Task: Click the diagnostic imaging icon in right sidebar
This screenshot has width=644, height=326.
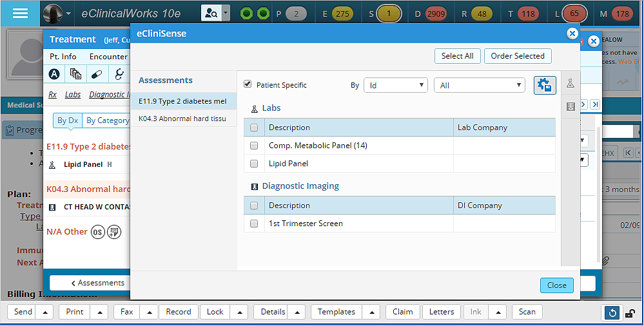Action: tap(571, 107)
